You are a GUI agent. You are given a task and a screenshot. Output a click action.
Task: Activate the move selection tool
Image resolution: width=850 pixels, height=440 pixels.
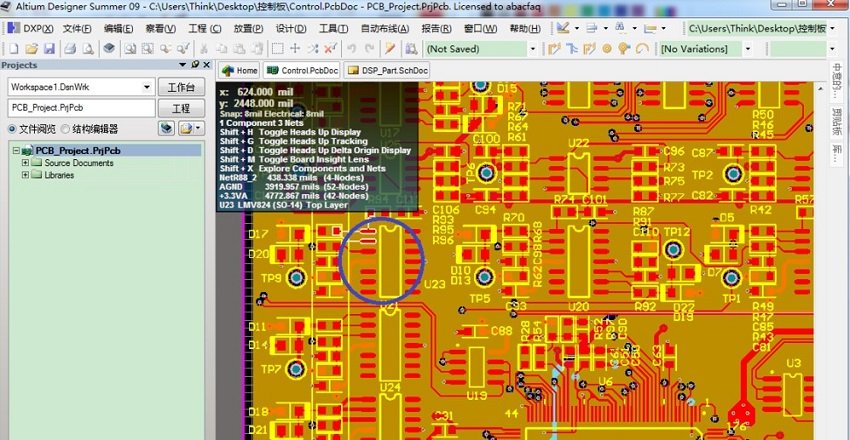click(x=295, y=49)
